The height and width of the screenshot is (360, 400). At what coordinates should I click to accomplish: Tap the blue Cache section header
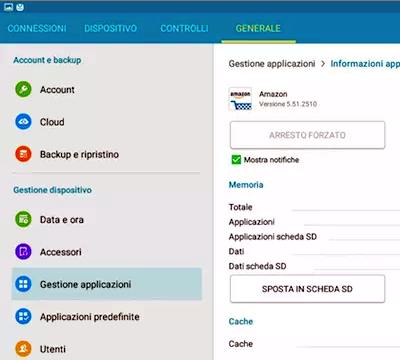pyautogui.click(x=241, y=321)
